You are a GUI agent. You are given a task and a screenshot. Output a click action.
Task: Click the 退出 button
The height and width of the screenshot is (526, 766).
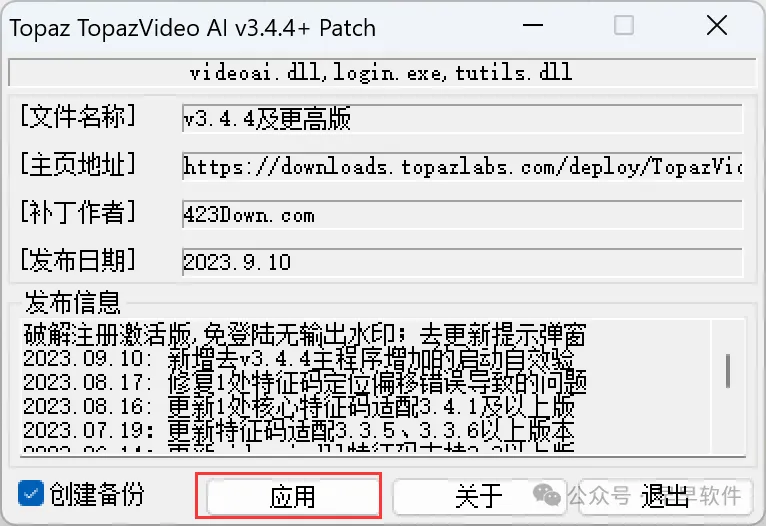click(664, 497)
